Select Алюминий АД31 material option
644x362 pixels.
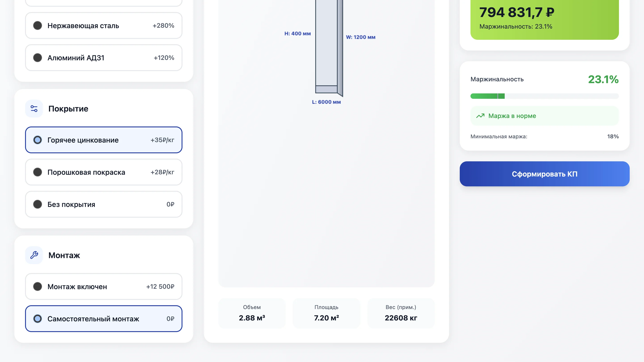[104, 58]
